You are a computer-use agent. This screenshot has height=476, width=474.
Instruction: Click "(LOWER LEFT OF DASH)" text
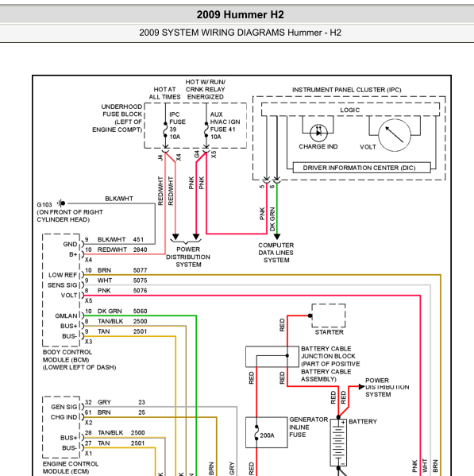[79, 367]
